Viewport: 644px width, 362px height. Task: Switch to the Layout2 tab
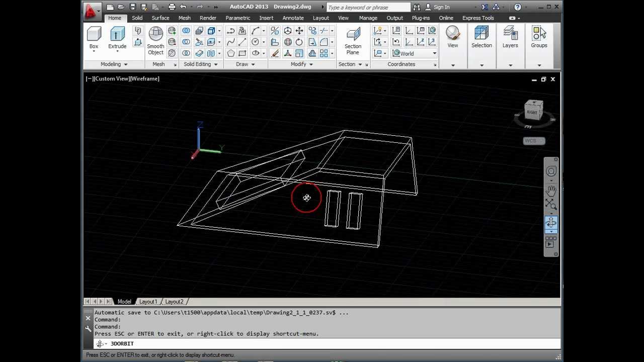point(174,302)
